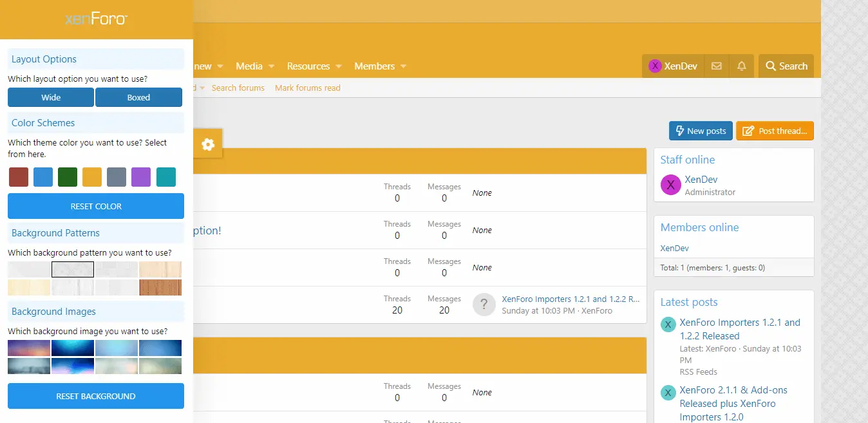Screen dimensions: 868x423
Task: Open XenDev link under Members online
Action: coord(675,248)
